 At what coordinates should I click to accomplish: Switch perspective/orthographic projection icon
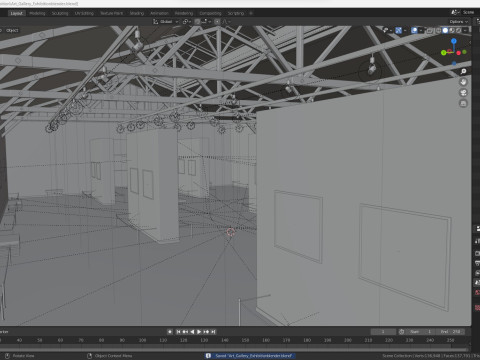tap(463, 103)
